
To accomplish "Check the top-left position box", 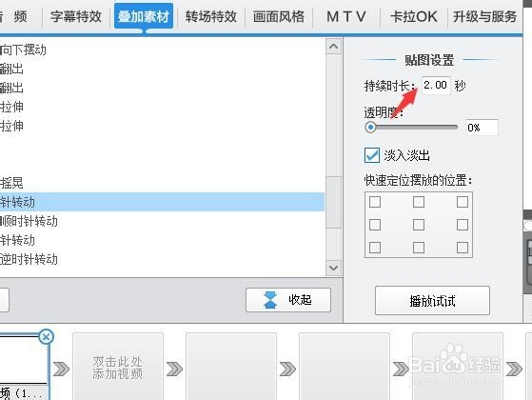I will click(x=375, y=202).
